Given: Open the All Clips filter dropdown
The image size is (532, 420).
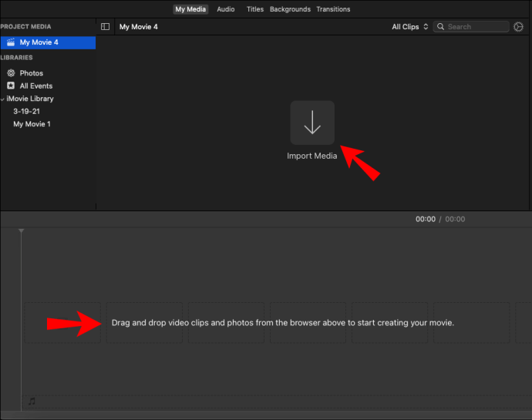Looking at the screenshot, I should [x=410, y=27].
